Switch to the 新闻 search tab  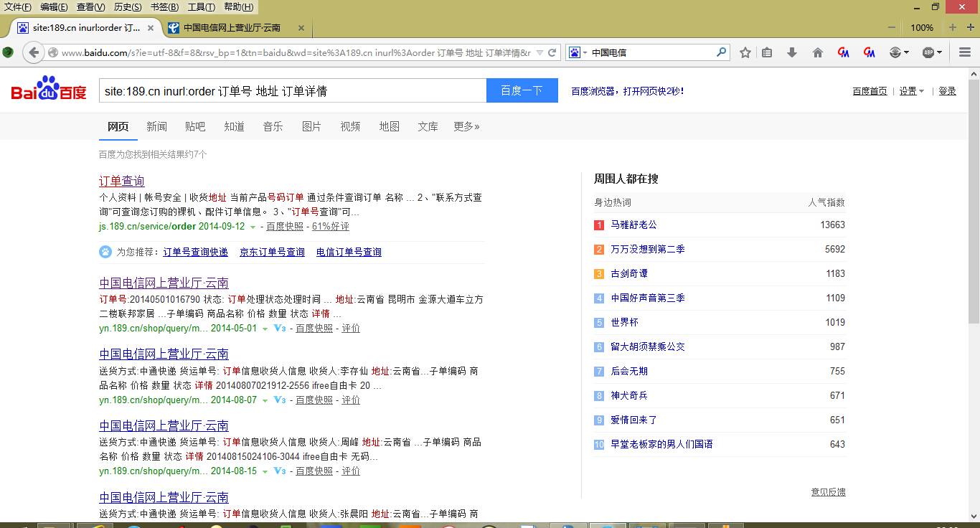click(x=156, y=126)
